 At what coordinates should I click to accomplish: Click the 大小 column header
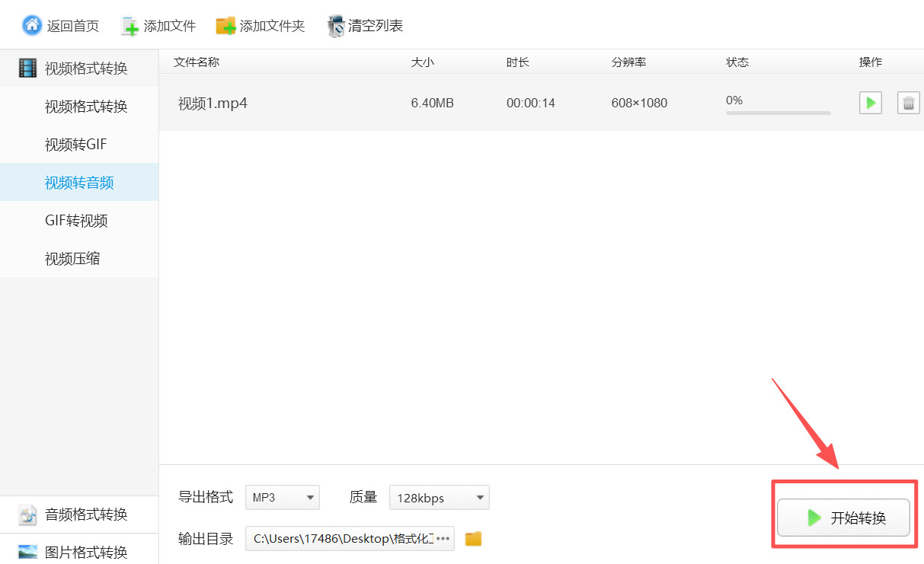(x=423, y=62)
